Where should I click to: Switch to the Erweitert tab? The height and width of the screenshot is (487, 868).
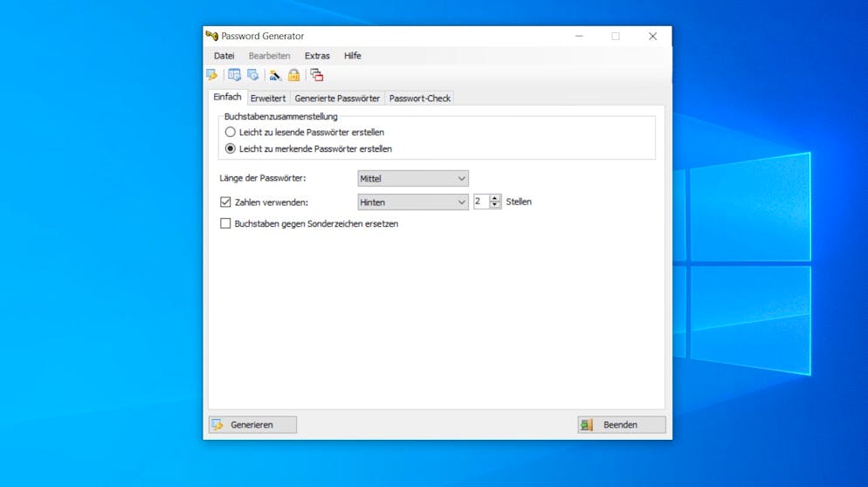pyautogui.click(x=268, y=99)
